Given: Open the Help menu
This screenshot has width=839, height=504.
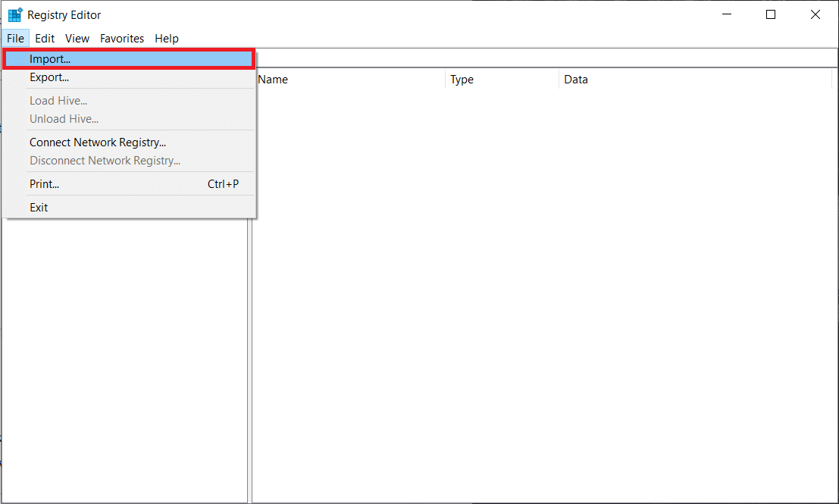Looking at the screenshot, I should [x=167, y=39].
